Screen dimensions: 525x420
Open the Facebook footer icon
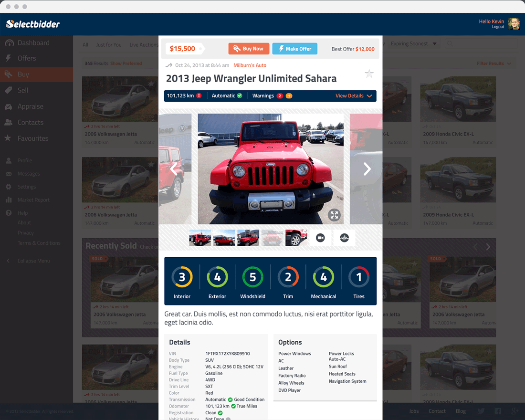click(x=498, y=411)
